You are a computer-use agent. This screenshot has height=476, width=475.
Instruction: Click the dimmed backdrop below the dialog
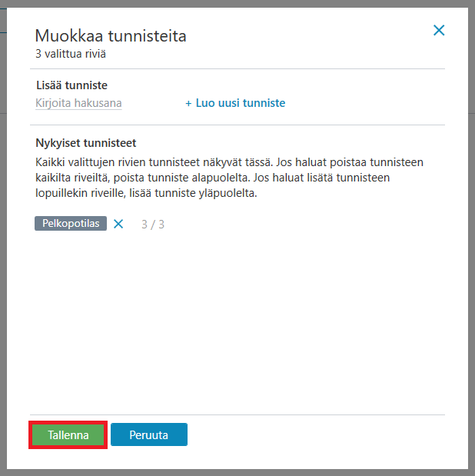[237, 473]
